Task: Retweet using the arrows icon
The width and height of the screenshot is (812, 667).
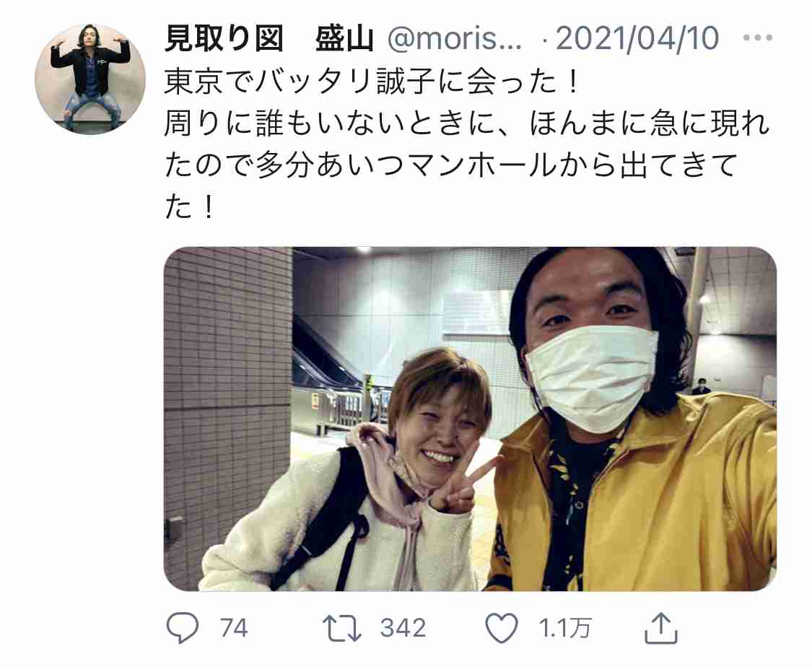Action: tap(342, 628)
